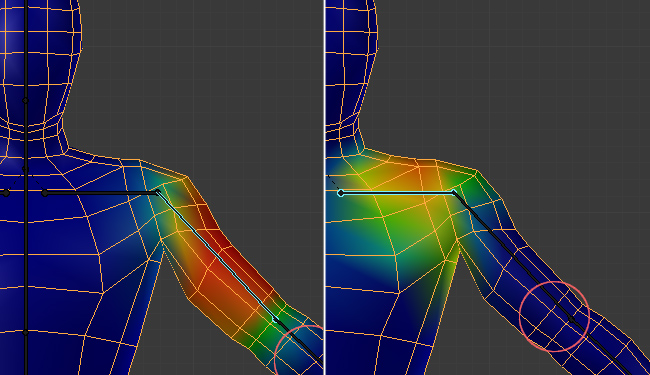Select the dark upper arm bone in right viewport
Screen dimensions: 650x375
point(512,256)
